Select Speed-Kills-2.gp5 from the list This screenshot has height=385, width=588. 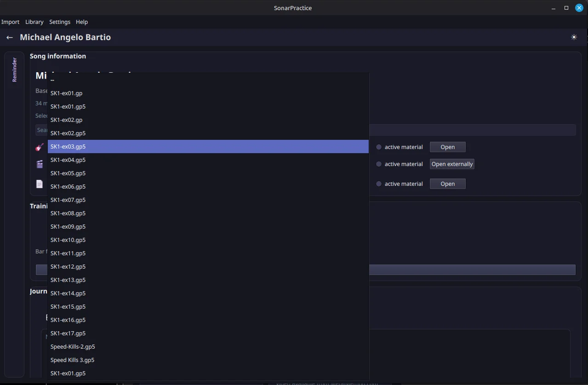point(208,347)
